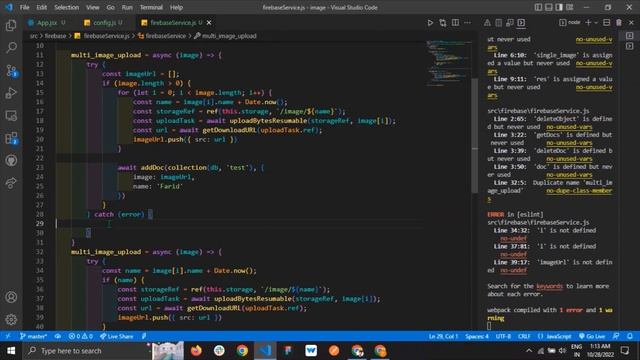Open Customize Layout button in title bar
Image resolution: width=640 pixels, height=360 pixels.
[x=569, y=7]
